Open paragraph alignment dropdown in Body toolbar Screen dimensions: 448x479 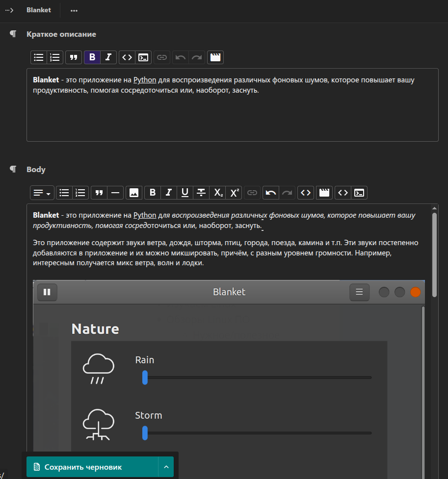pos(42,193)
